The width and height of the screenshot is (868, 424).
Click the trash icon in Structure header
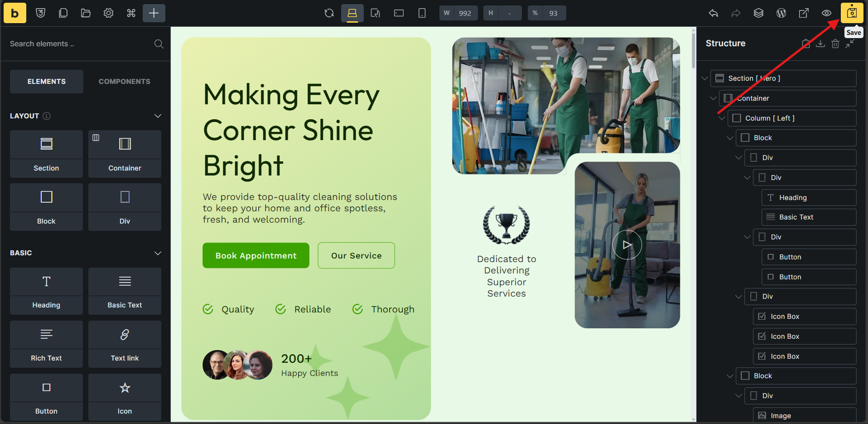coord(835,44)
